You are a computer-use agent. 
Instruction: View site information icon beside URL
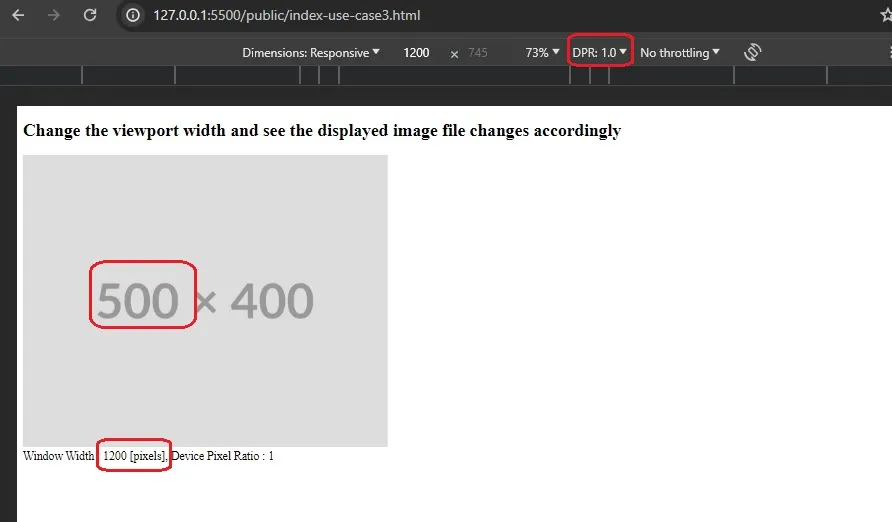pyautogui.click(x=132, y=16)
